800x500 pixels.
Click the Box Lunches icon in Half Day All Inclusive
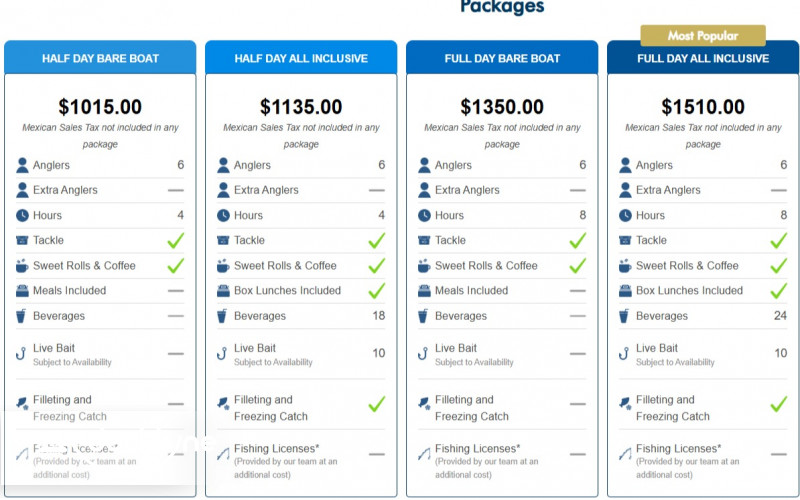[x=224, y=291]
